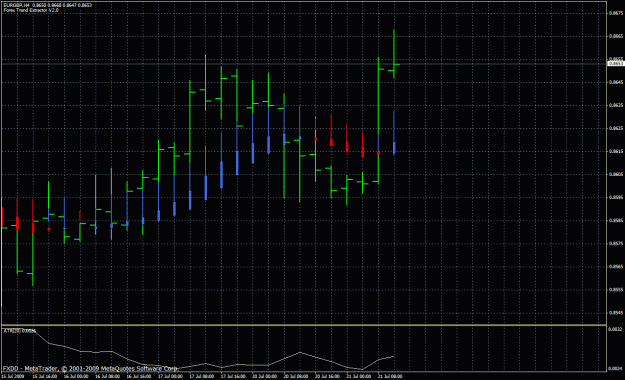This screenshot has height=380, width=625.
Task: Select the highlighted current price tag 0.8653
Action: [x=616, y=64]
